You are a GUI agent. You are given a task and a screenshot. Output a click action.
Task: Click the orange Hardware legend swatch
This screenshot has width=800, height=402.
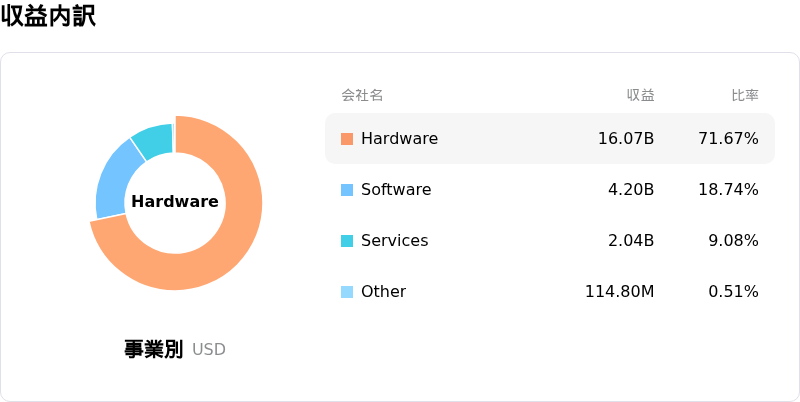347,139
